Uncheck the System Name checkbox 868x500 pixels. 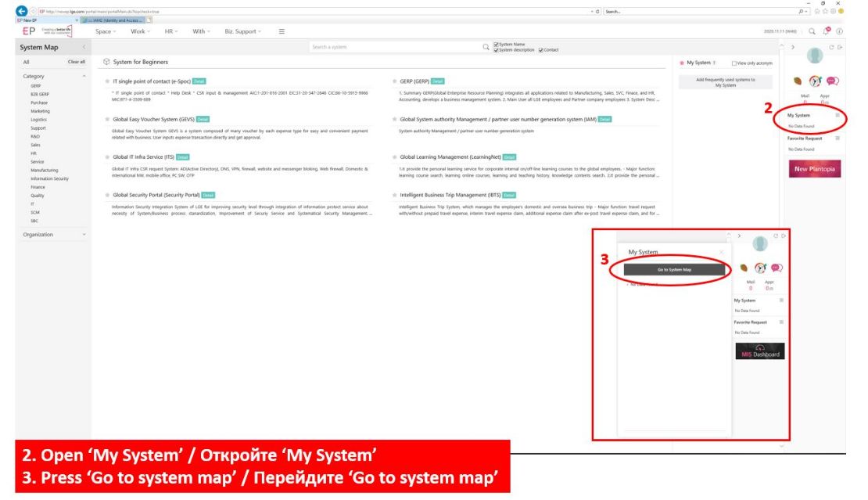[x=497, y=45]
